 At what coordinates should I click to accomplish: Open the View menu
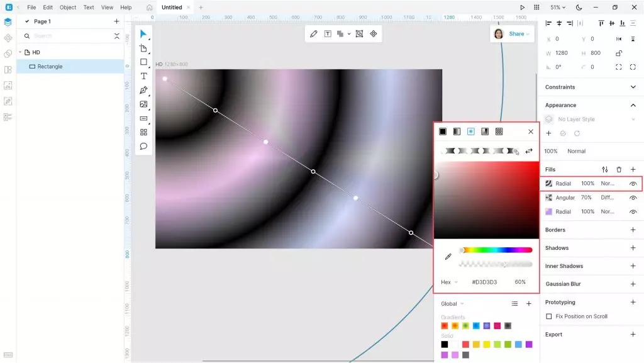tap(107, 8)
